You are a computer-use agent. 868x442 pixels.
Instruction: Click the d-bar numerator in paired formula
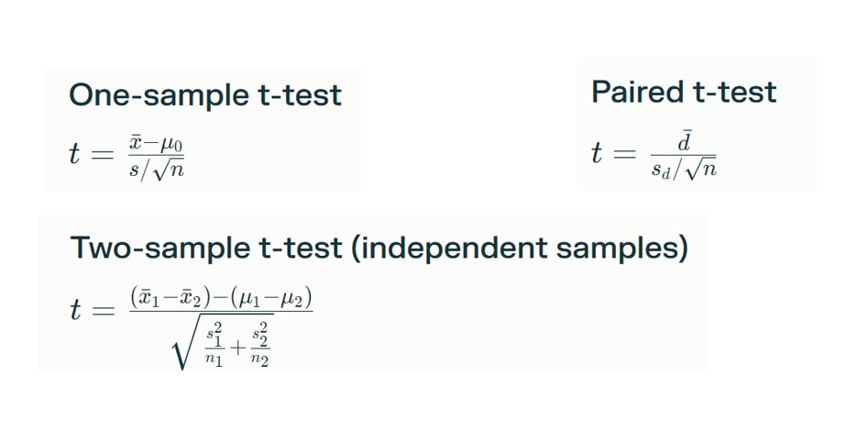tap(685, 141)
